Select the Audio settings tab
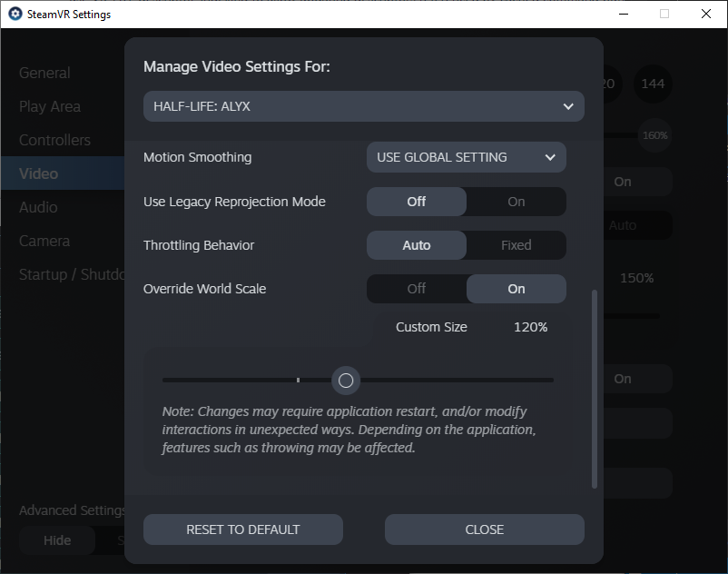 pos(38,207)
